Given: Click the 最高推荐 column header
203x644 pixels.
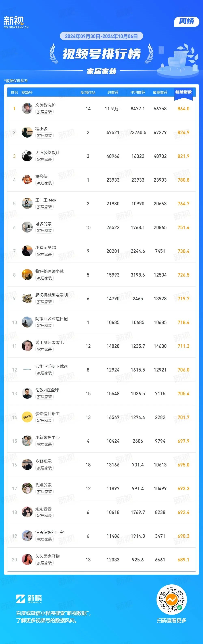Looking at the screenshot, I should (160, 93).
